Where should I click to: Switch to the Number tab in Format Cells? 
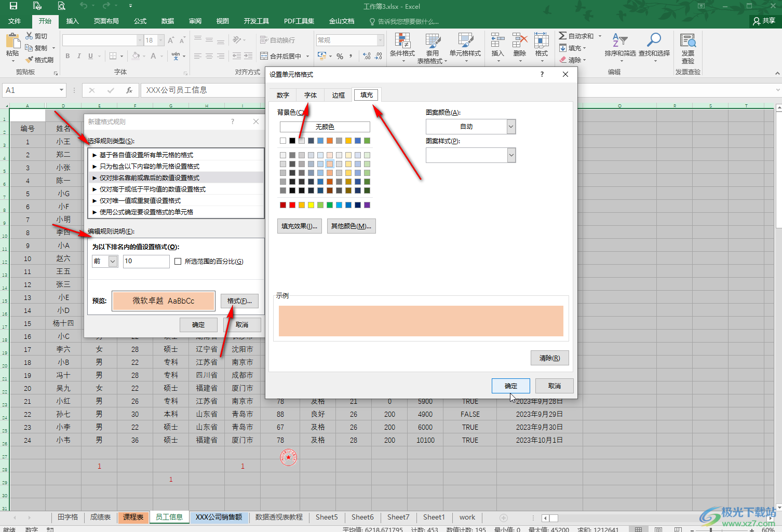click(282, 95)
